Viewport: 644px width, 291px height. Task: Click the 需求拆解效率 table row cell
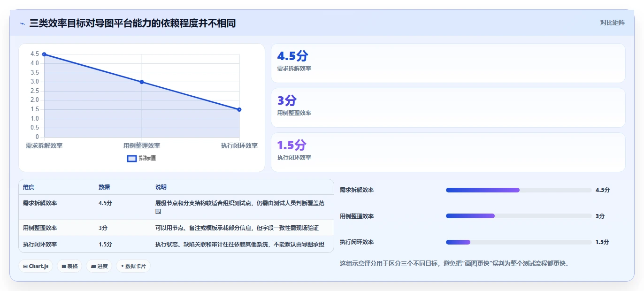coord(40,203)
